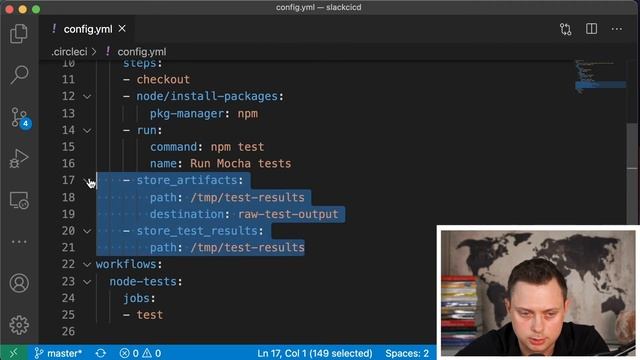Viewport: 640px width, 360px height.
Task: Collapse the node/install-packages block on line 12
Action: (87, 97)
